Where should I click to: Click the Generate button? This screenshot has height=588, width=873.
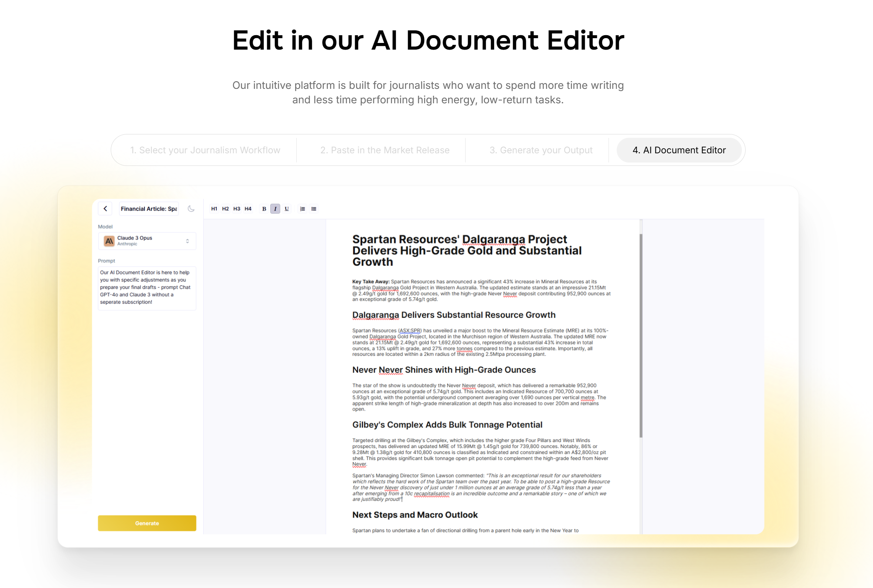pos(147,523)
